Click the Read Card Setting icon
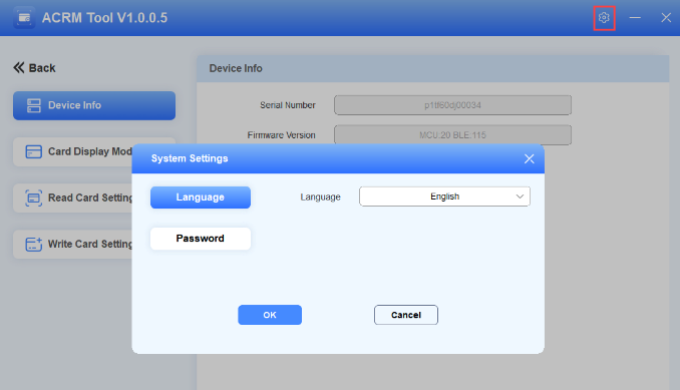The width and height of the screenshot is (680, 390). pyautogui.click(x=33, y=198)
